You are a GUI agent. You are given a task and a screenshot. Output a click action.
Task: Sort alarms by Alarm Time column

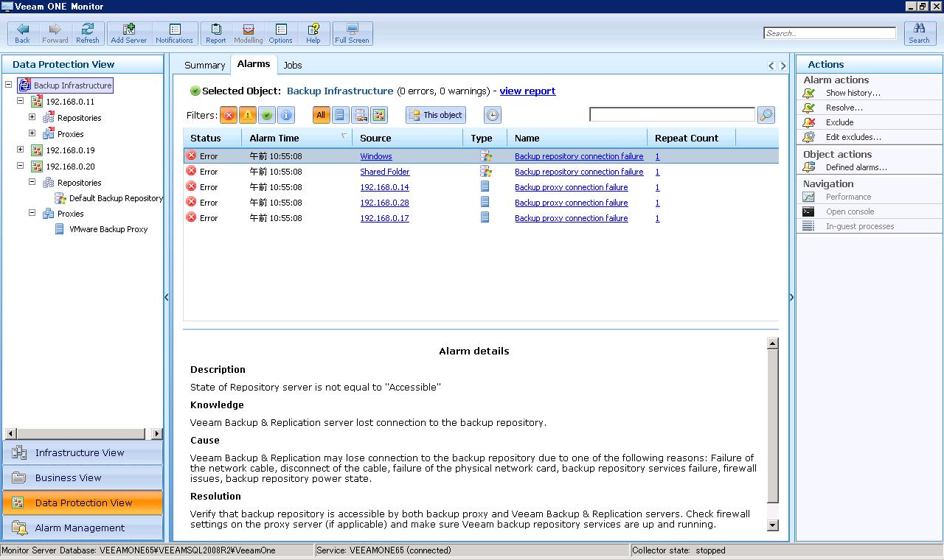[x=296, y=138]
